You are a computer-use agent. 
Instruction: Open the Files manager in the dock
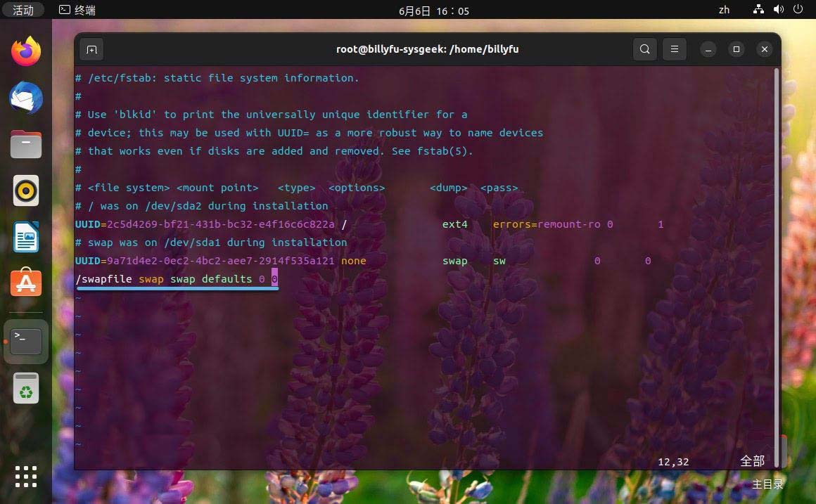[25, 144]
